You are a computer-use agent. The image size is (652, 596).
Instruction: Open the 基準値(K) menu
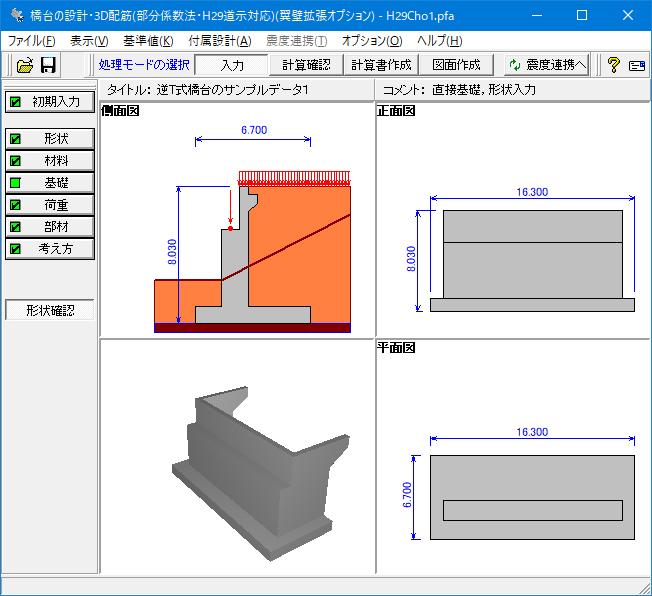(x=148, y=41)
